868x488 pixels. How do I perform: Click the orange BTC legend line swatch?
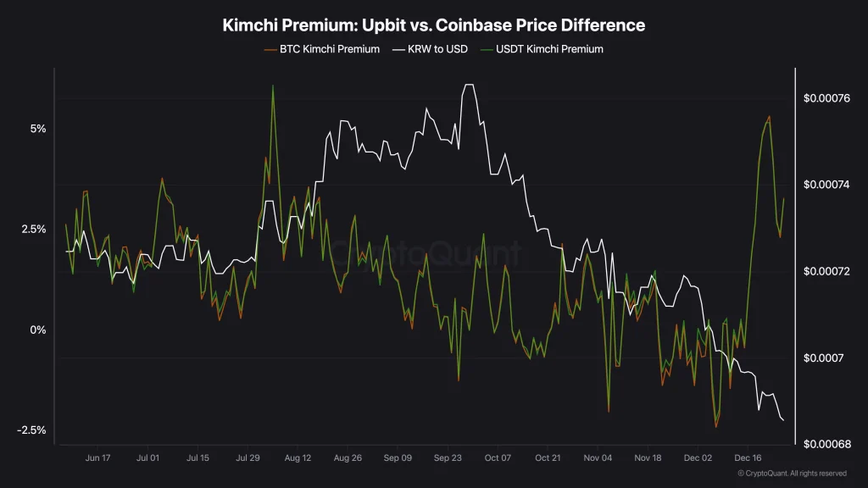[x=270, y=50]
